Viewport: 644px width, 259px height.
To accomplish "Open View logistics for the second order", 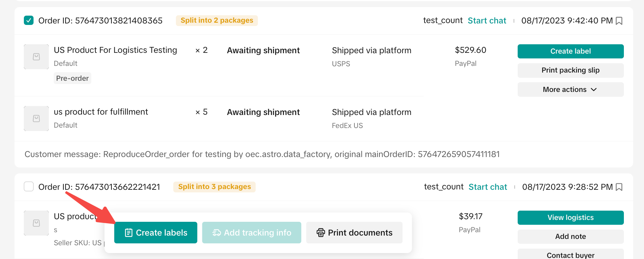I will [570, 218].
